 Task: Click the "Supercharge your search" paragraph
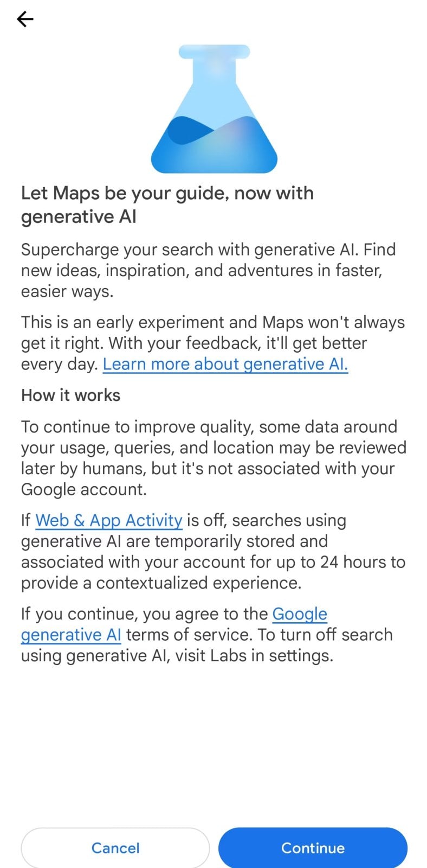208,270
